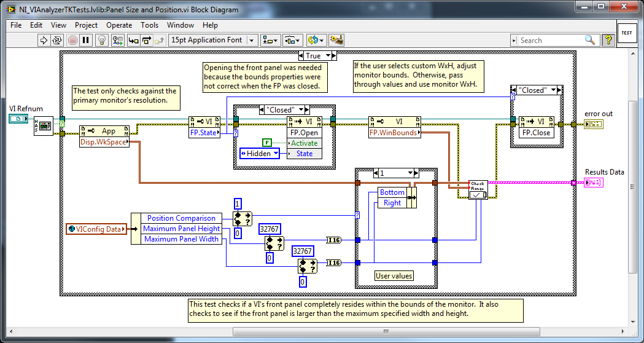Click the Search field
The width and height of the screenshot is (644, 343).
tap(550, 41)
